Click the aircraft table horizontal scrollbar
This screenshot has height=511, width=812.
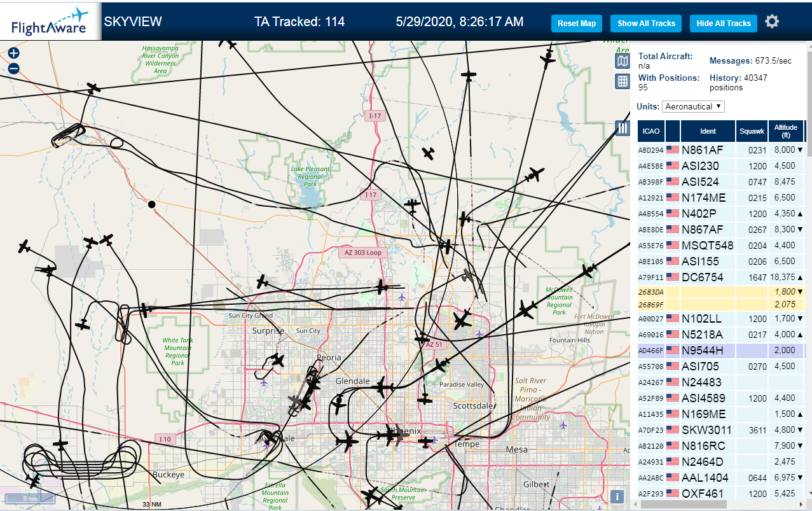tap(682, 504)
